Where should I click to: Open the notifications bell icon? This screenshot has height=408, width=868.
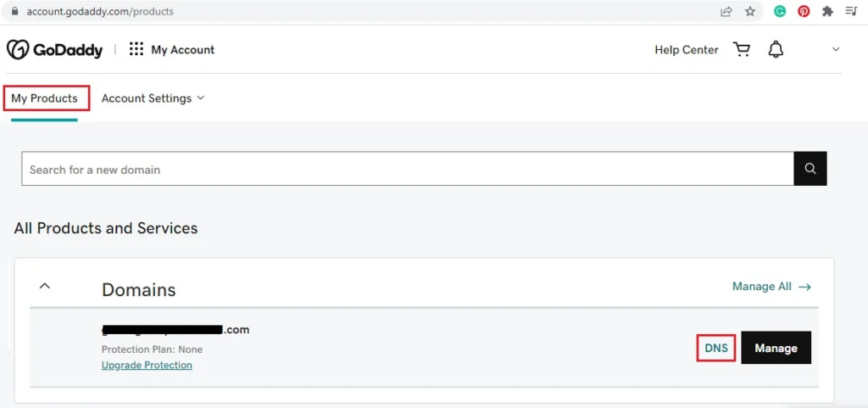(776, 49)
